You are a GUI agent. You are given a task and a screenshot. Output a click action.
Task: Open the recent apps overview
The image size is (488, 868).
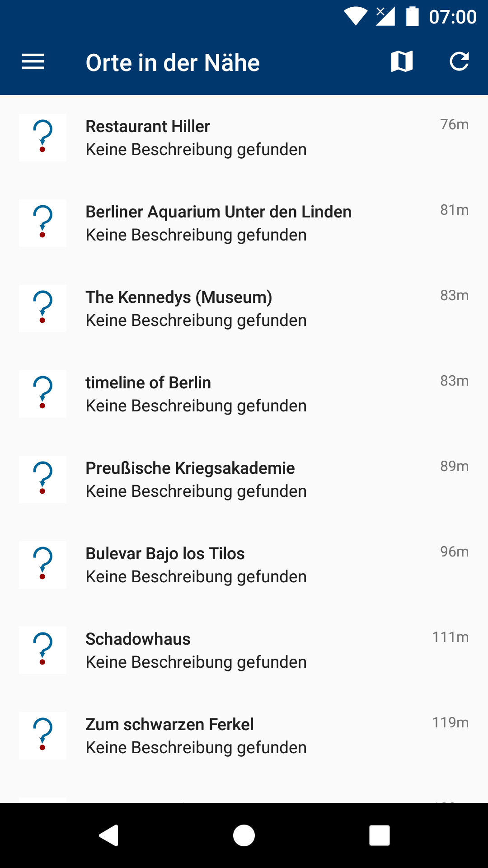pyautogui.click(x=379, y=835)
